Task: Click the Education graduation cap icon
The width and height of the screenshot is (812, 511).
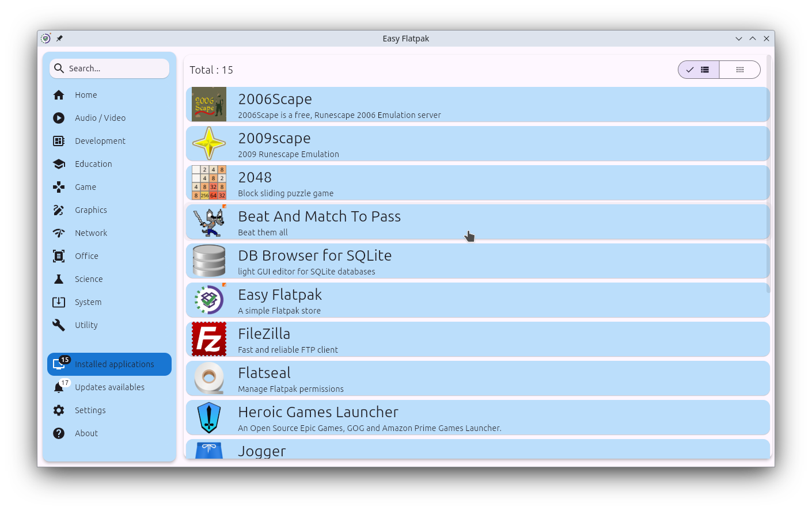Action: (59, 164)
